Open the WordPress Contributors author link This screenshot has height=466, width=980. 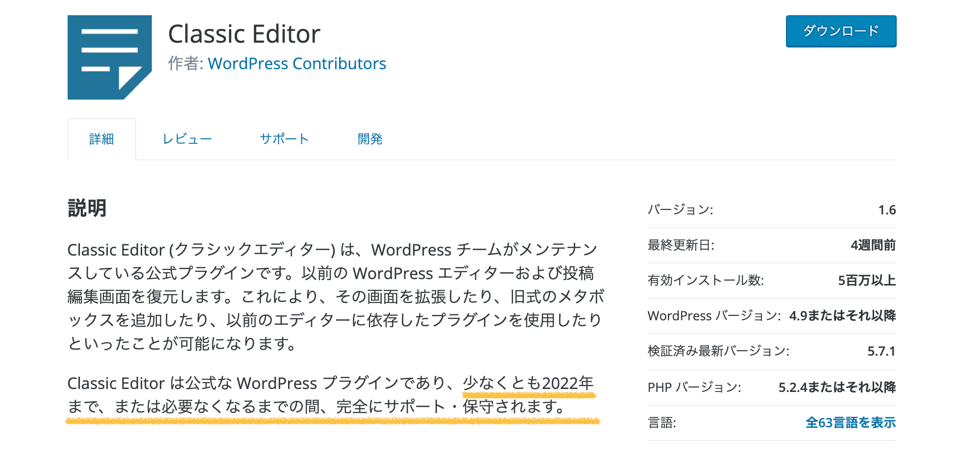[297, 64]
